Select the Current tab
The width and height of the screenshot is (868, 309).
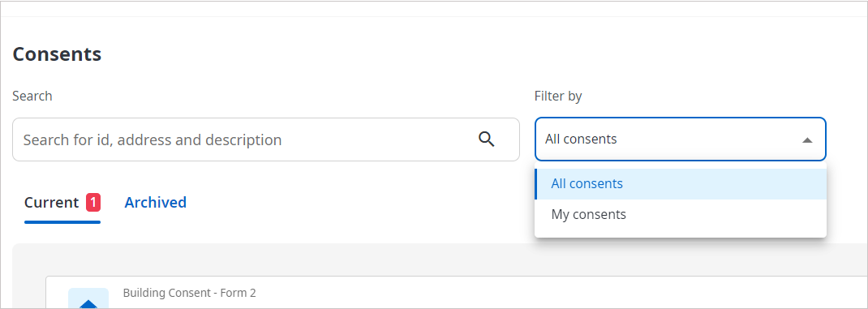(51, 203)
